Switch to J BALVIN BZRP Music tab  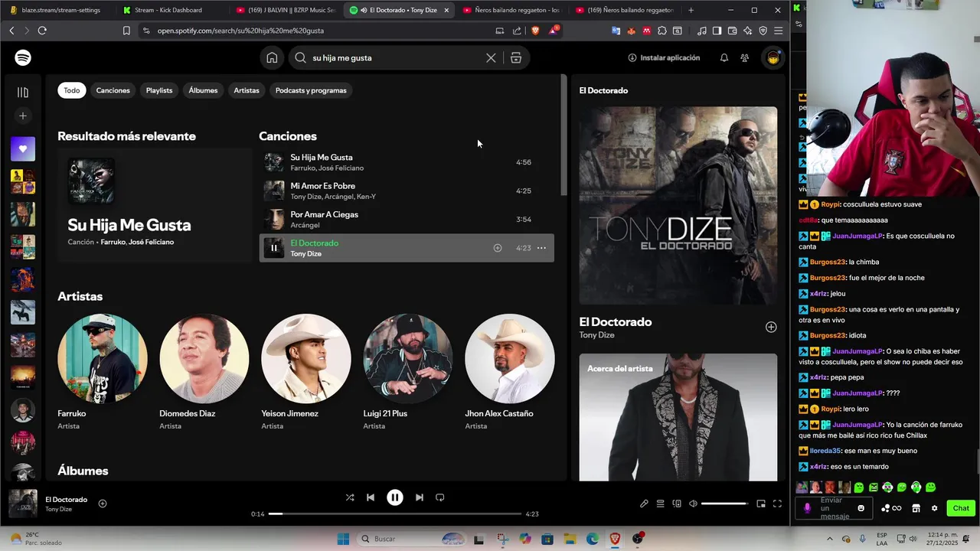coord(286,10)
